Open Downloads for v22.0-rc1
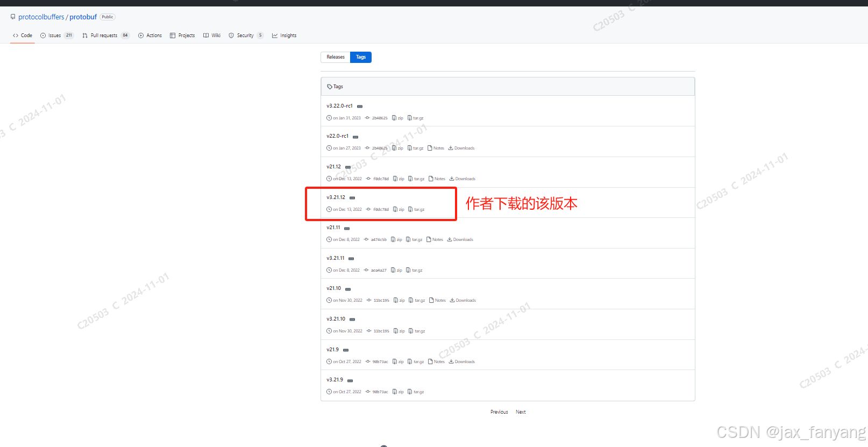Viewport: 868px width, 447px height. click(x=461, y=148)
